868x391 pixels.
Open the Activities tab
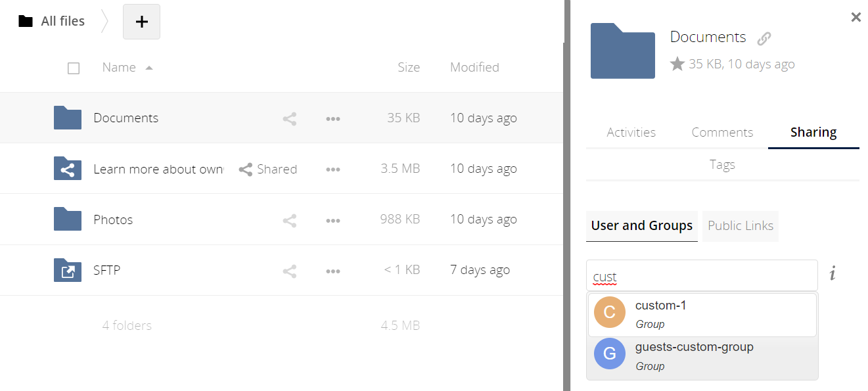[x=630, y=132]
